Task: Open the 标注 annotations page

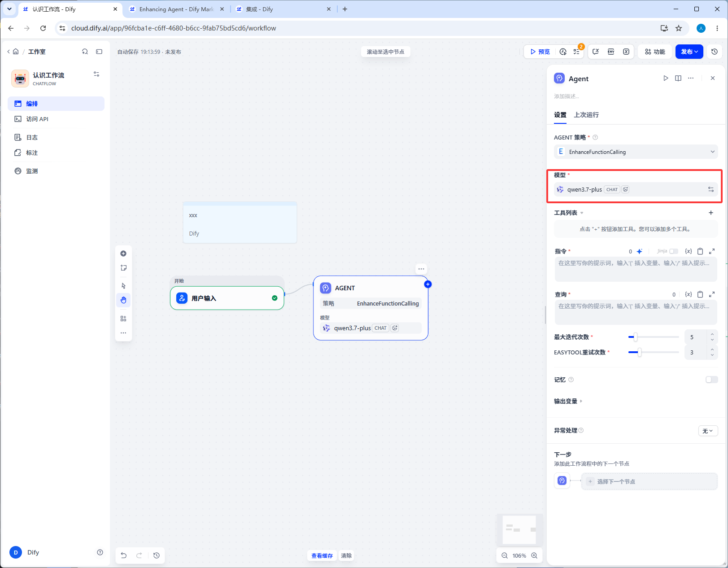Action: click(x=56, y=153)
